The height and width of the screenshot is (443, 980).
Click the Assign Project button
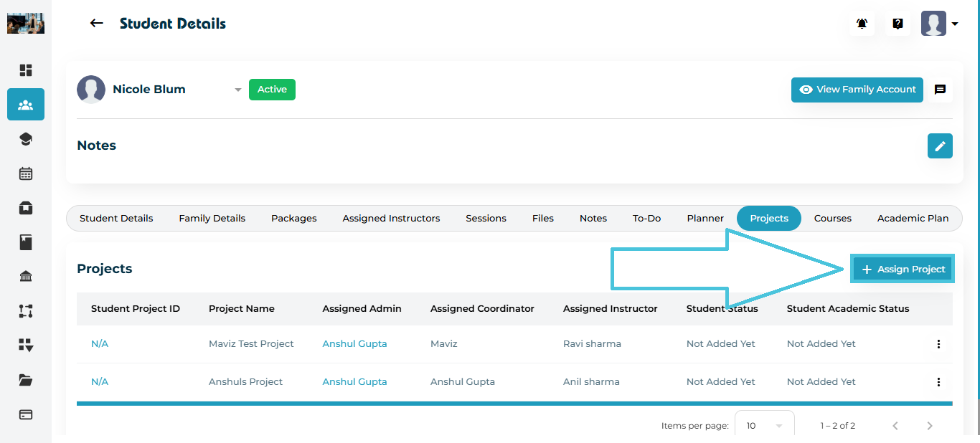pyautogui.click(x=903, y=269)
